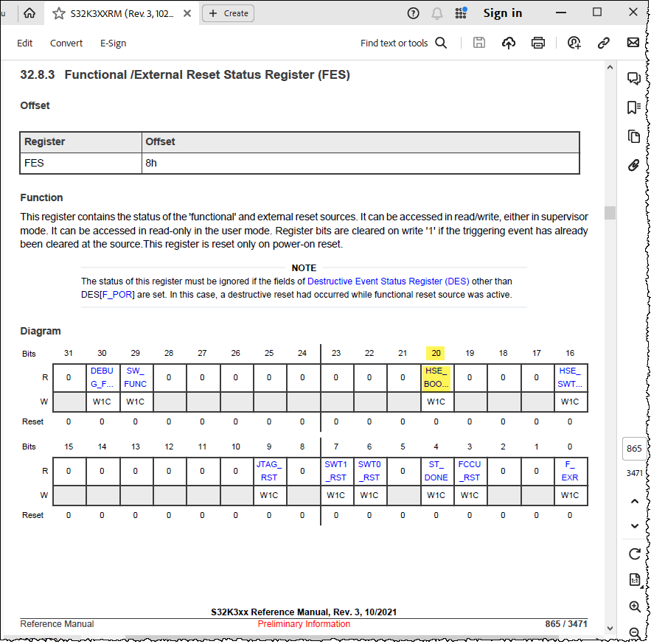Open the Convert menu

tap(66, 43)
